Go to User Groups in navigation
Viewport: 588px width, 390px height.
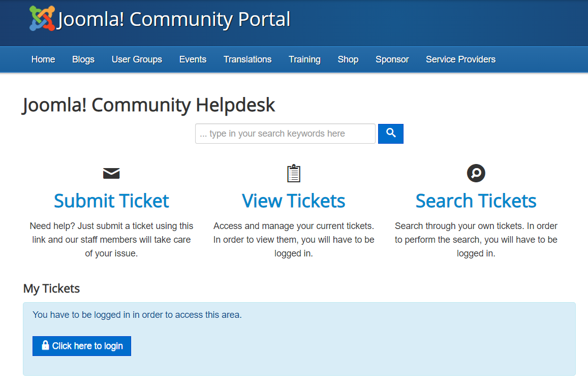pos(137,59)
